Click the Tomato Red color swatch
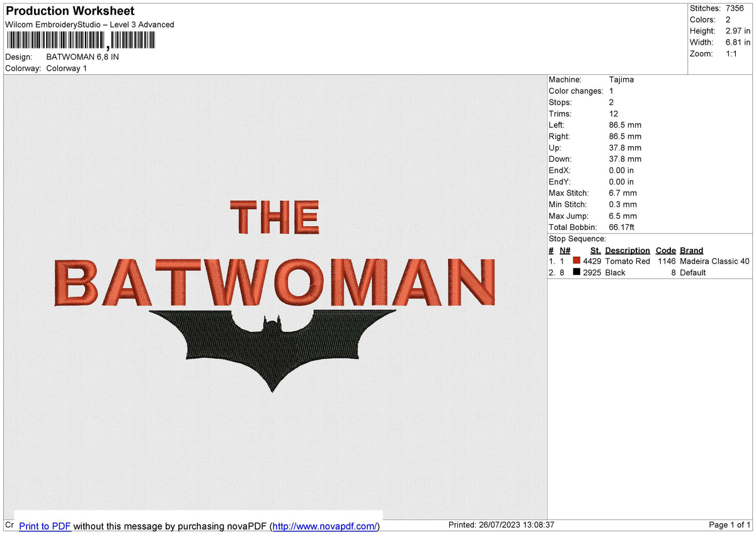756x534 pixels. [x=576, y=261]
